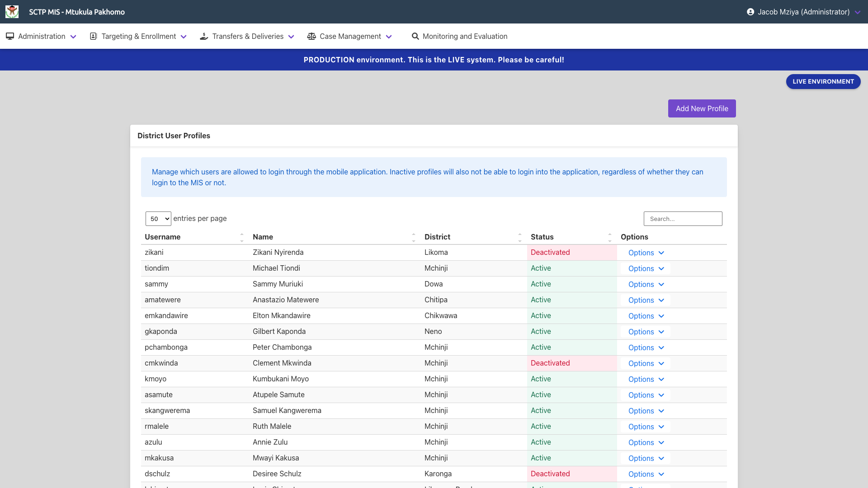
Task: Click the Add New Profile button
Action: pyautogui.click(x=702, y=108)
